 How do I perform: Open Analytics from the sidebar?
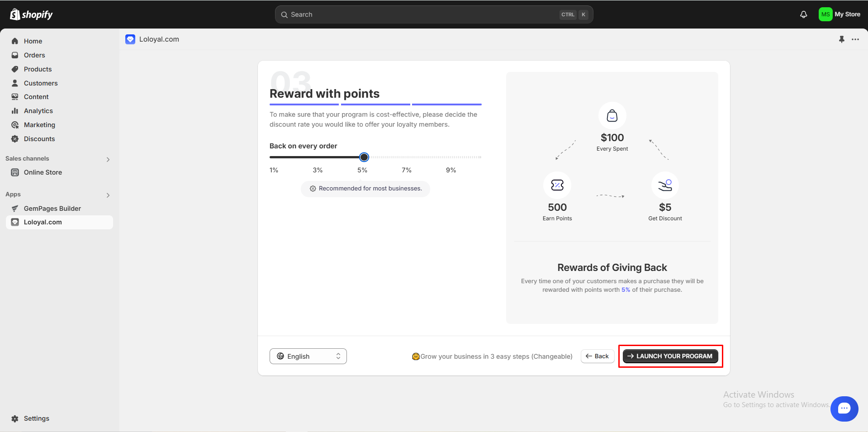(x=38, y=111)
